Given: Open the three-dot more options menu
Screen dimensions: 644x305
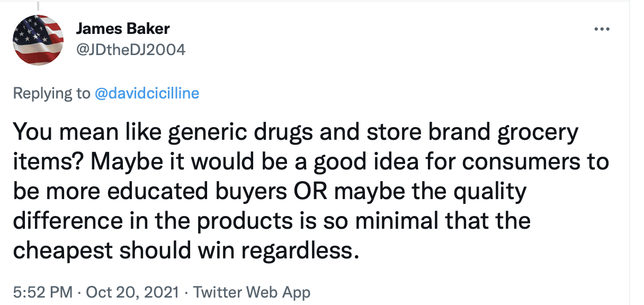Looking at the screenshot, I should click(x=602, y=29).
